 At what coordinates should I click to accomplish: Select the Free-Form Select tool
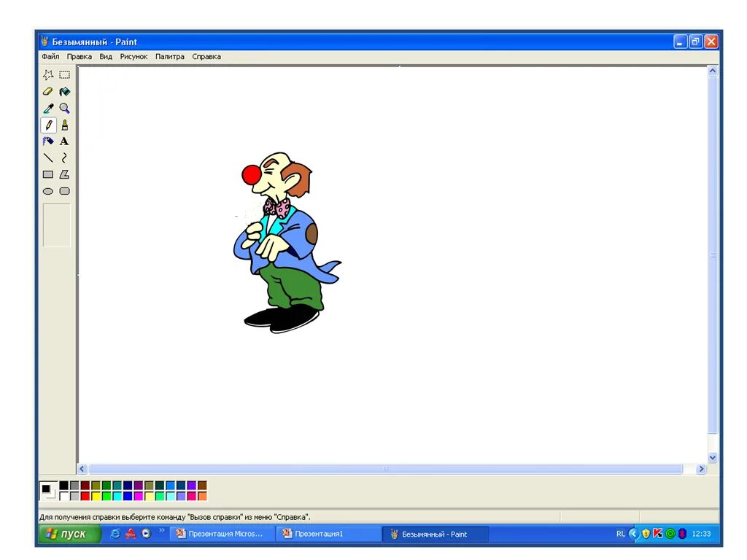click(48, 75)
